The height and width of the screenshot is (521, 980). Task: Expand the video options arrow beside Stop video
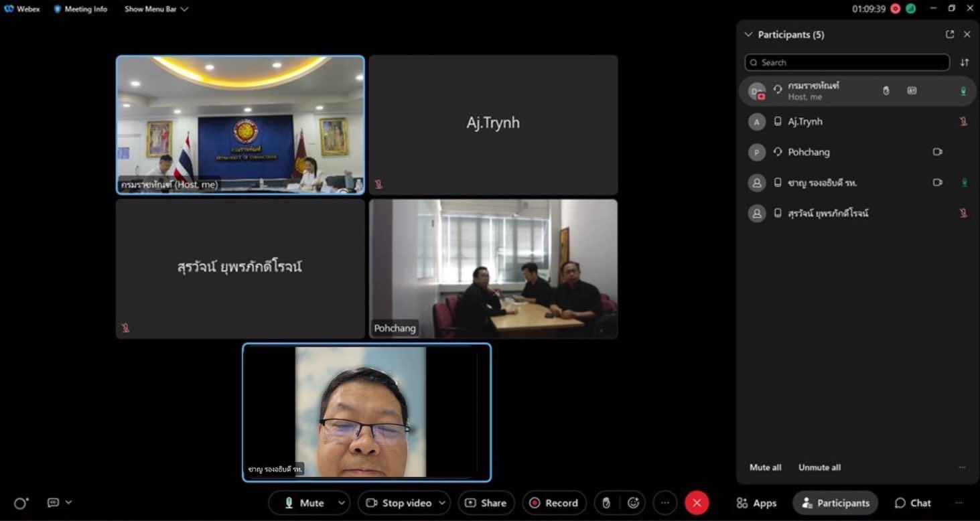point(442,503)
